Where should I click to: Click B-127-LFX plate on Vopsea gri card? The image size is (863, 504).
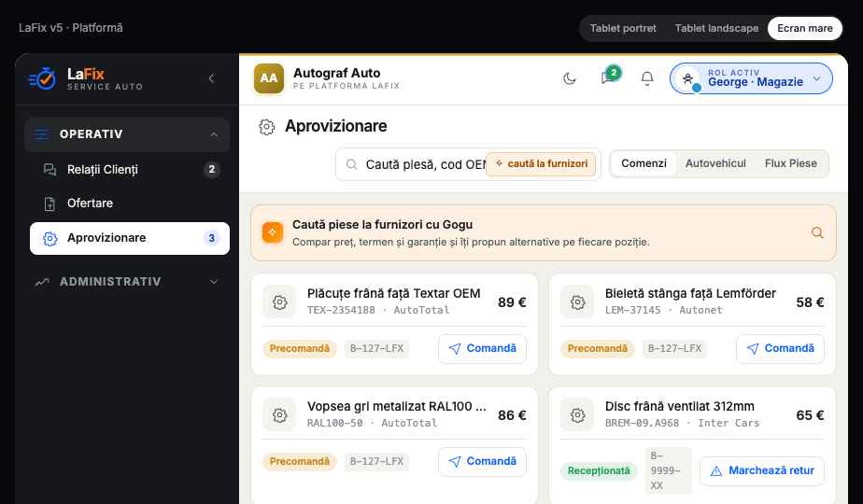pyautogui.click(x=376, y=462)
